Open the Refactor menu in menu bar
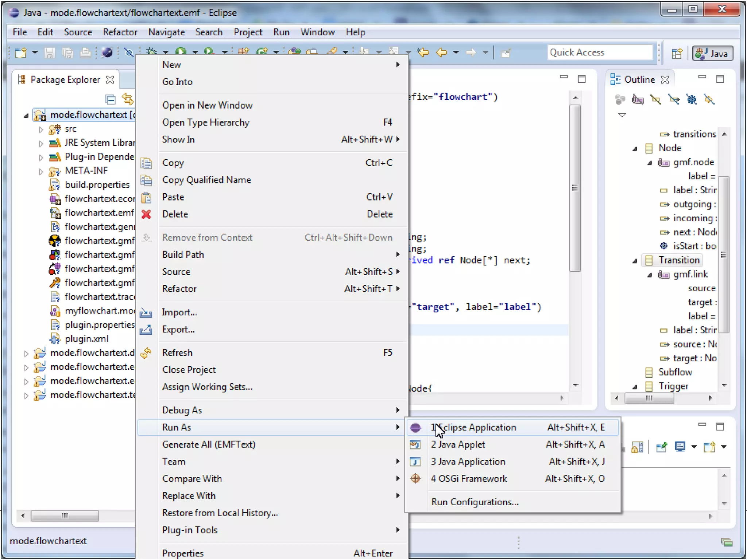This screenshot has width=747, height=560. coord(120,32)
